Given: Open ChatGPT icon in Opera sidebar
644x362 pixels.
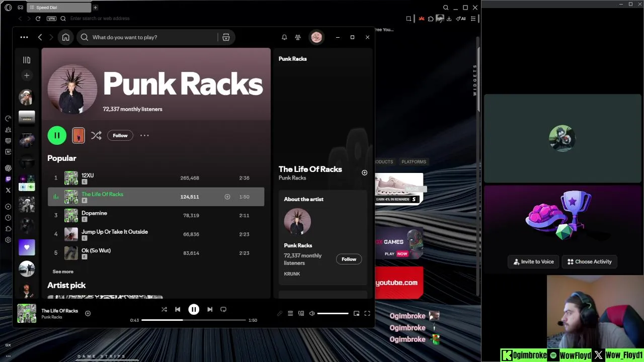Looking at the screenshot, I should pos(8,168).
